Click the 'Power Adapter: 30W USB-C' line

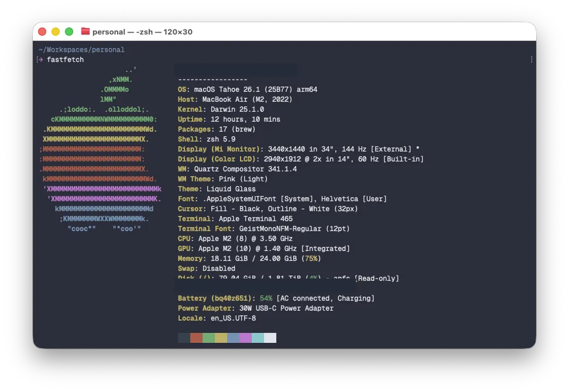[x=255, y=308]
